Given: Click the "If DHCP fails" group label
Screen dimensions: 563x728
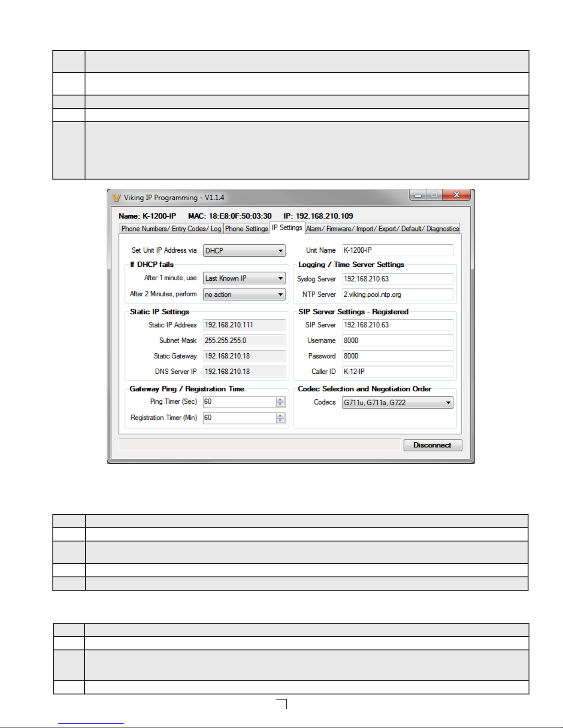Looking at the screenshot, I should pyautogui.click(x=152, y=265).
